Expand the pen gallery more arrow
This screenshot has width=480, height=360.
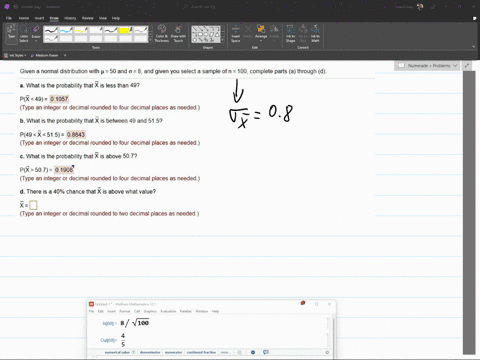click(x=151, y=40)
